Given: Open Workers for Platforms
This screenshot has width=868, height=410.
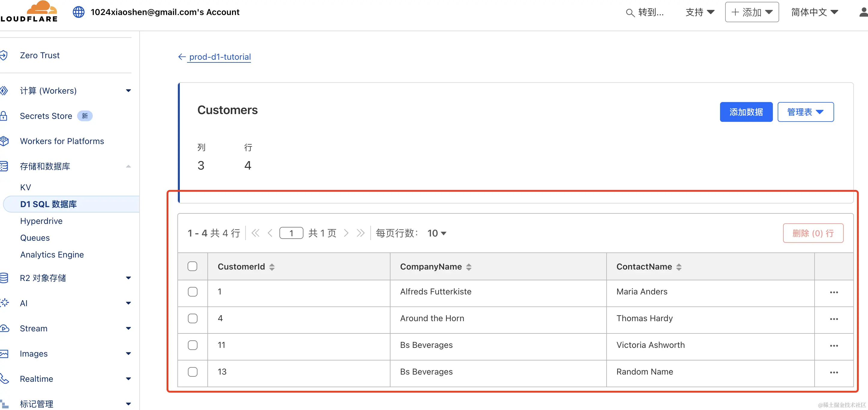Looking at the screenshot, I should 62,141.
